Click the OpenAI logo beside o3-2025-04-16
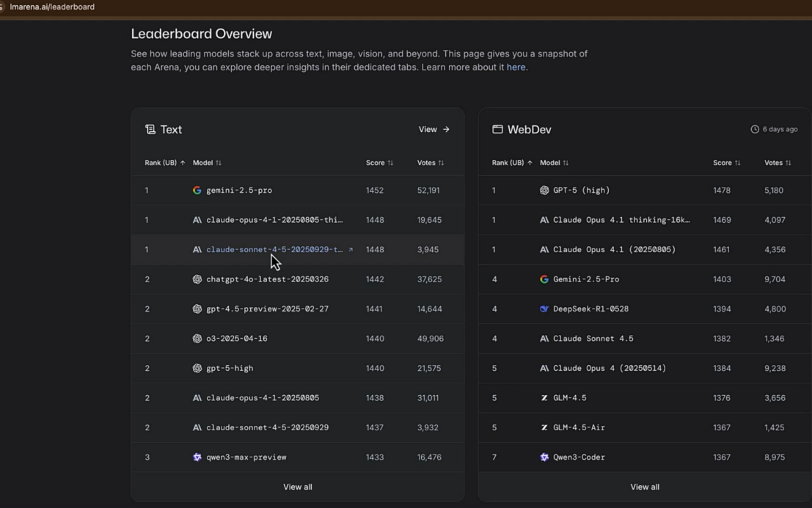The image size is (812, 508). (x=197, y=339)
